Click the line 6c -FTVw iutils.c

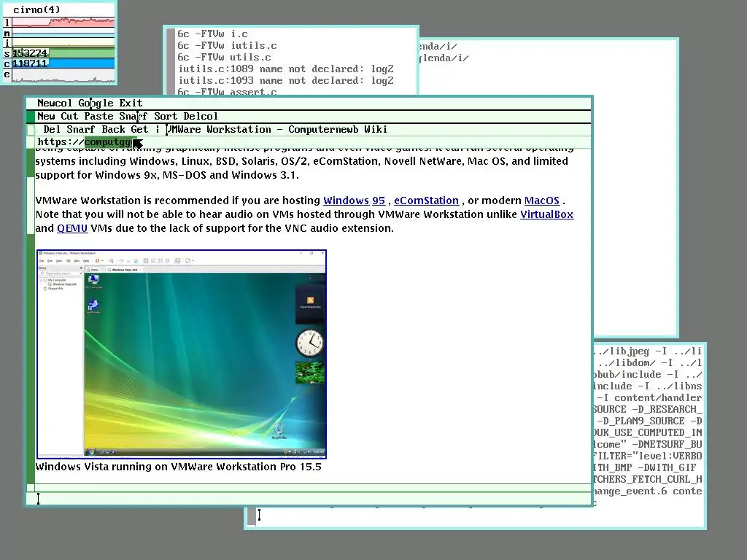[x=227, y=46]
